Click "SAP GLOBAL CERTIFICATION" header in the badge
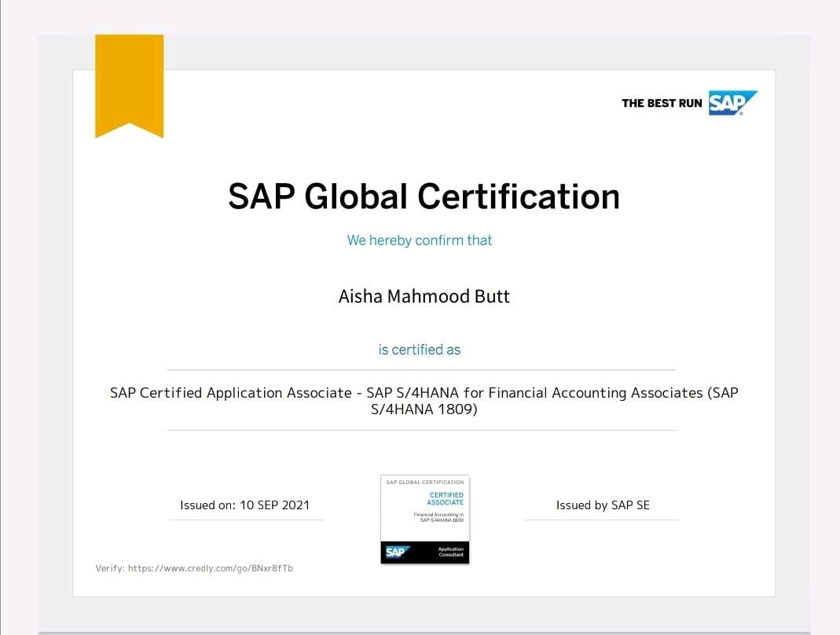The image size is (840, 635). [x=424, y=482]
